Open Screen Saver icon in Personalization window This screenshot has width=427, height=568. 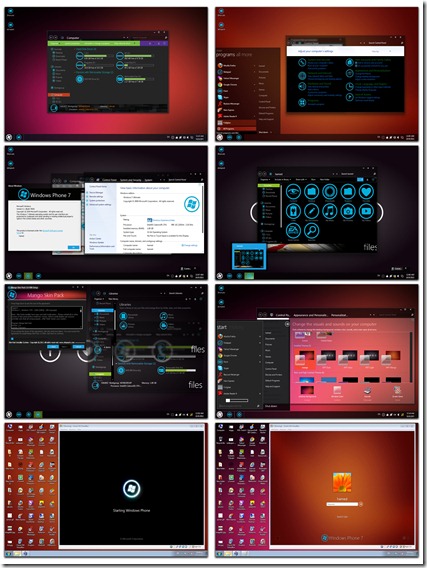(397, 391)
